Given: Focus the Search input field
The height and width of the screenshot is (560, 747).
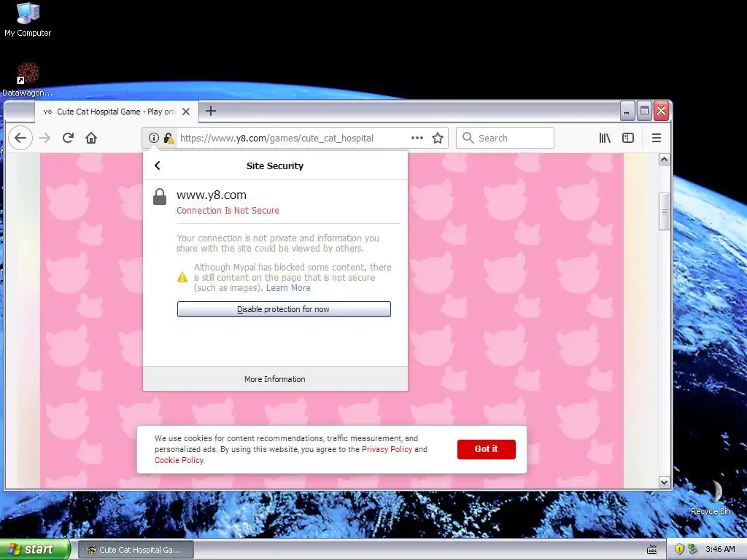Looking at the screenshot, I should [x=505, y=138].
